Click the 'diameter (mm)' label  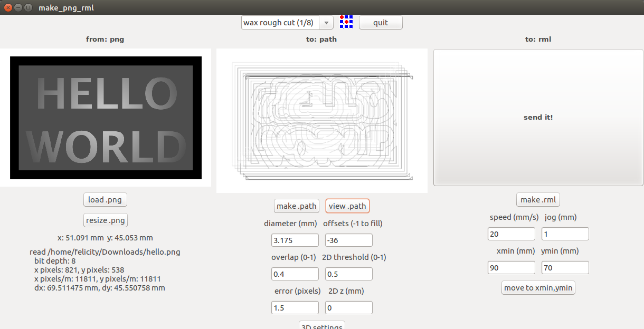tap(291, 224)
